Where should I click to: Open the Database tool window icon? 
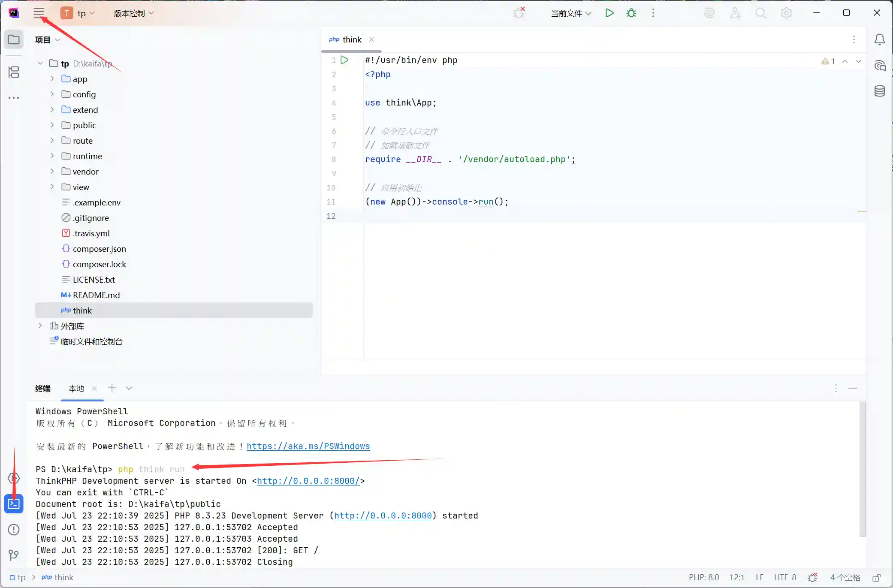click(x=879, y=91)
